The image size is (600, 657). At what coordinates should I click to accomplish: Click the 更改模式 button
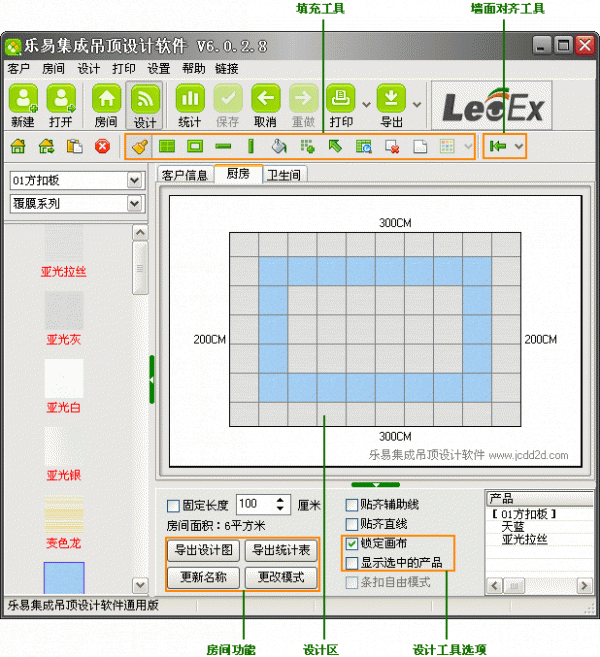click(281, 577)
